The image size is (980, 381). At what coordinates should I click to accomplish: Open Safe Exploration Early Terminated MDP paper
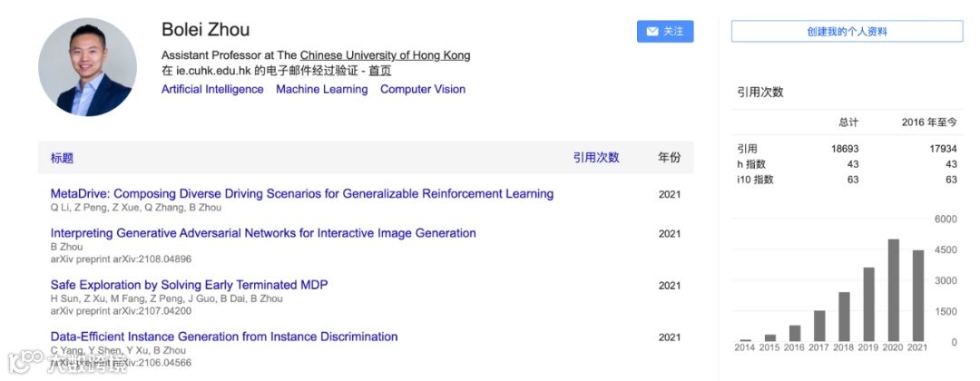(x=190, y=285)
